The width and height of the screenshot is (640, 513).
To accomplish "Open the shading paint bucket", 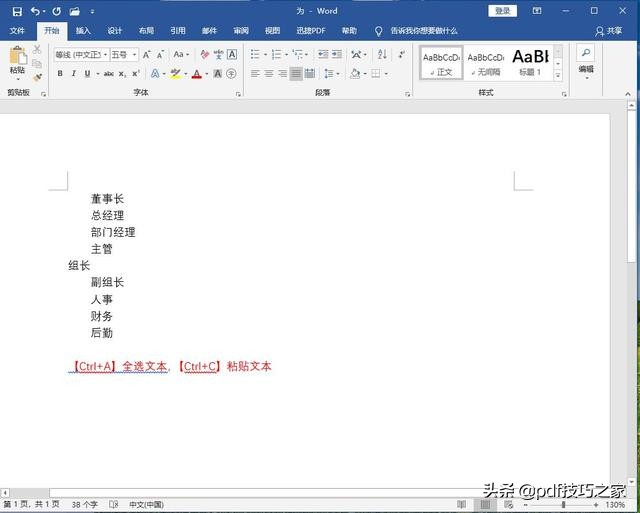I will pos(355,74).
